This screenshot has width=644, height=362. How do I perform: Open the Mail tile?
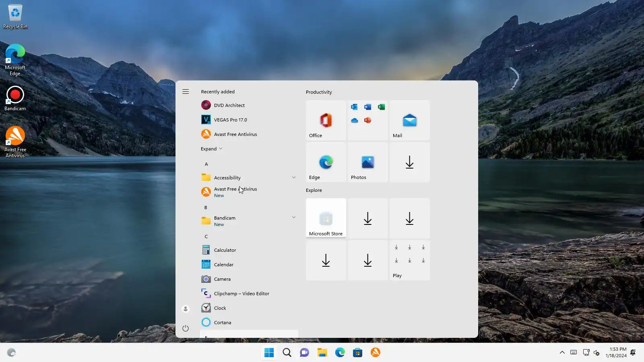(410, 120)
